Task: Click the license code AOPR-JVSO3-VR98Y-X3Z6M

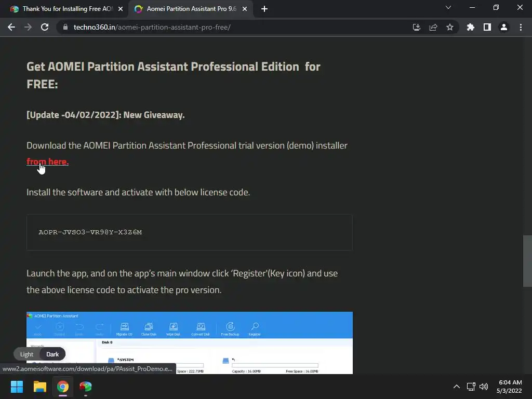Action: (90, 232)
